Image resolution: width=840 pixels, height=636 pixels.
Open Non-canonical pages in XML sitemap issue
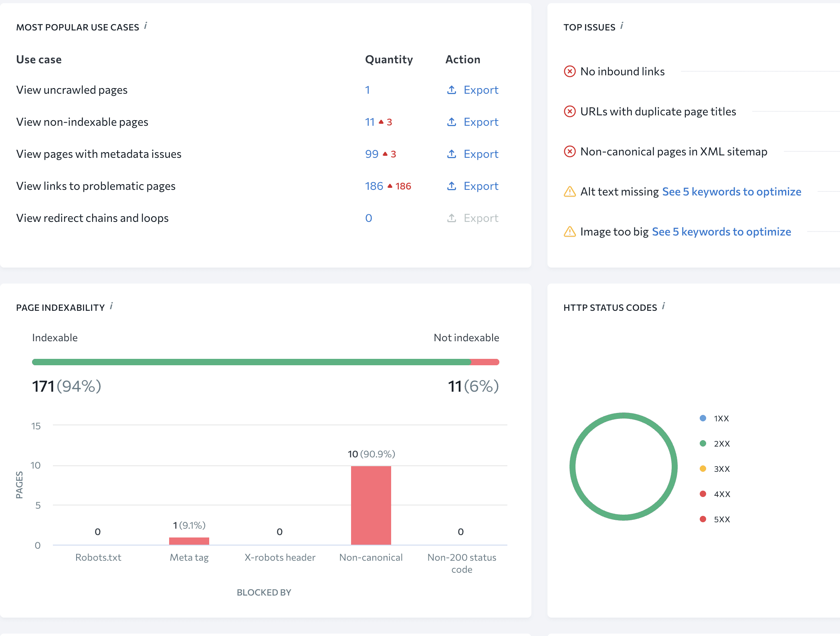click(673, 151)
